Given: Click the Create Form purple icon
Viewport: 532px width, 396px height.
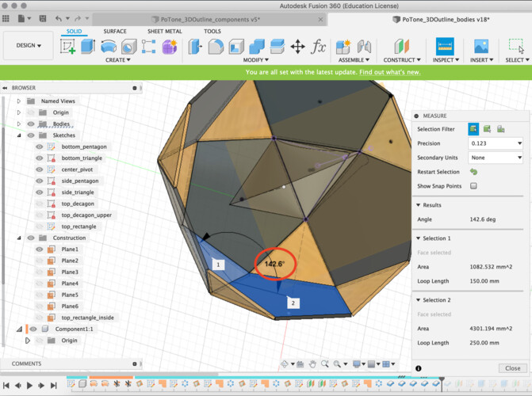Looking at the screenshot, I should 170,47.
